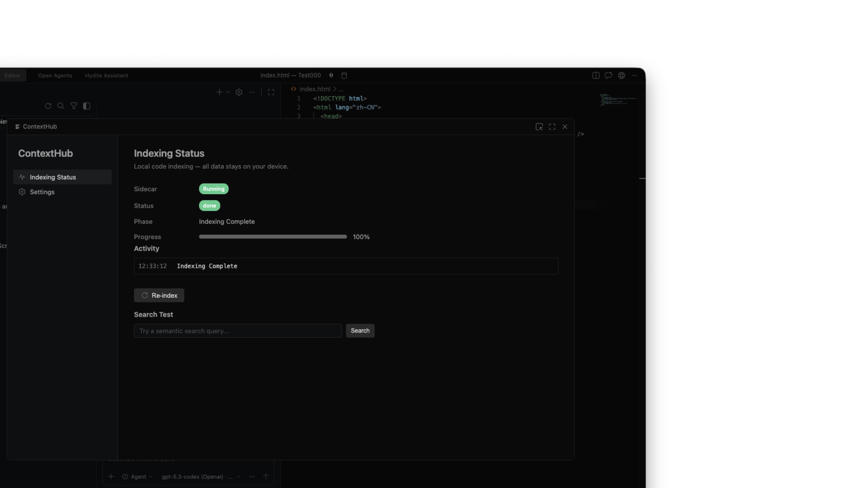
Task: Toggle the split layout icon in title bar
Action: click(x=596, y=75)
